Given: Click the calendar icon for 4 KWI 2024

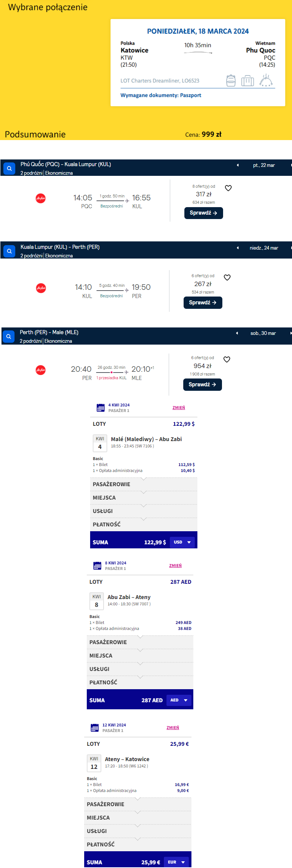Looking at the screenshot, I should tap(101, 408).
